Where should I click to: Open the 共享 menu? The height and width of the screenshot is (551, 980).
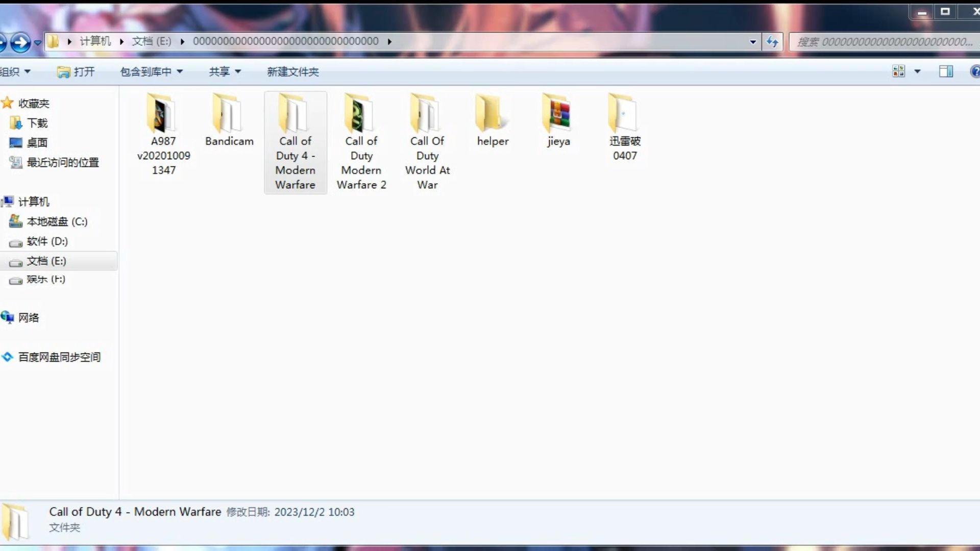click(225, 71)
